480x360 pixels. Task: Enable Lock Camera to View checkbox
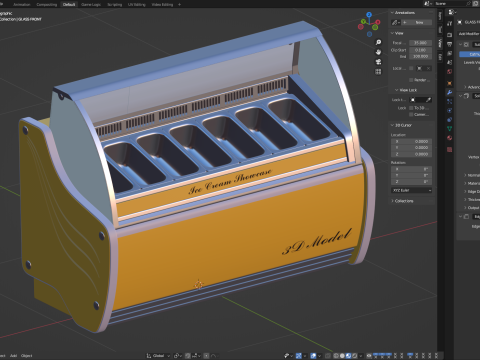[x=411, y=114]
